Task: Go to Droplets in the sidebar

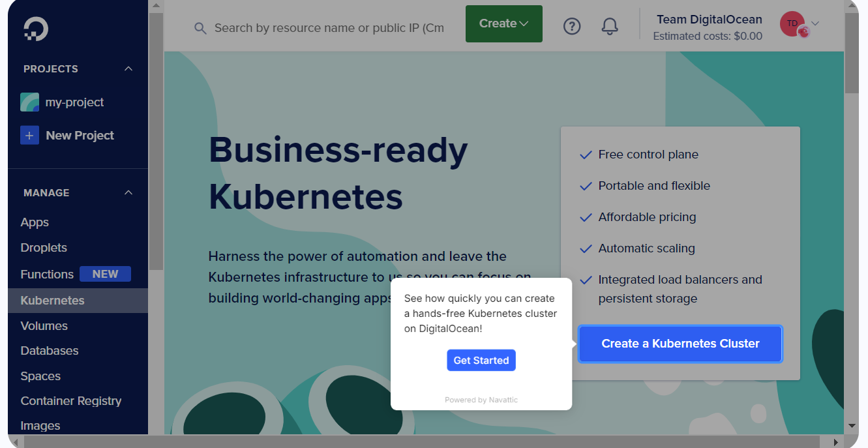Action: pos(44,248)
